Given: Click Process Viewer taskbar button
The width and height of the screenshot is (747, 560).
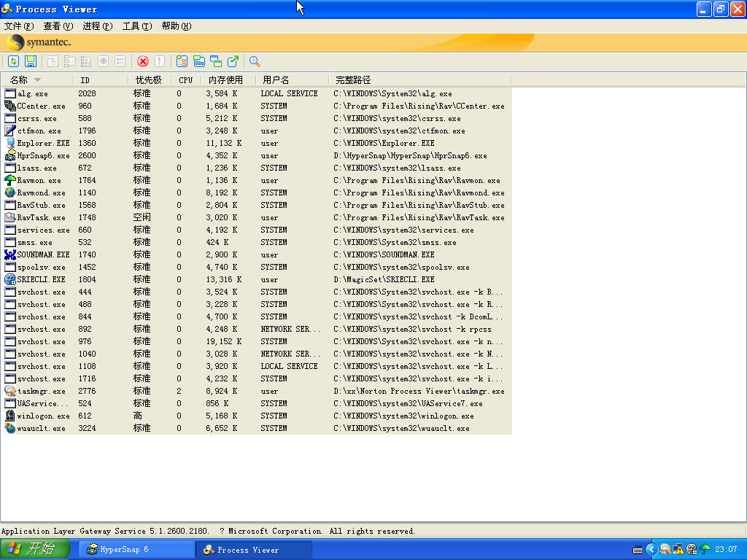Looking at the screenshot, I should (x=254, y=550).
